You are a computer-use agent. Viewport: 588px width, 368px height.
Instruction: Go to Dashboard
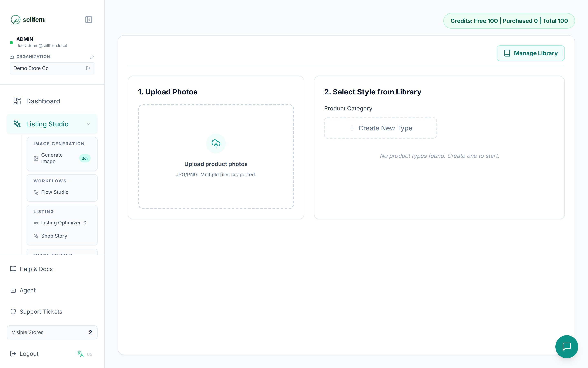pyautogui.click(x=52, y=101)
